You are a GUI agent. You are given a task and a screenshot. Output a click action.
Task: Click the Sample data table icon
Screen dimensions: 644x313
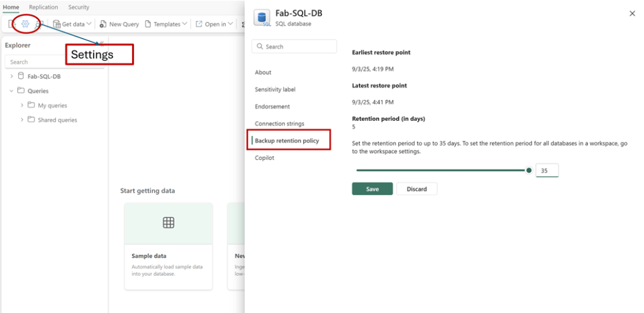(x=168, y=222)
